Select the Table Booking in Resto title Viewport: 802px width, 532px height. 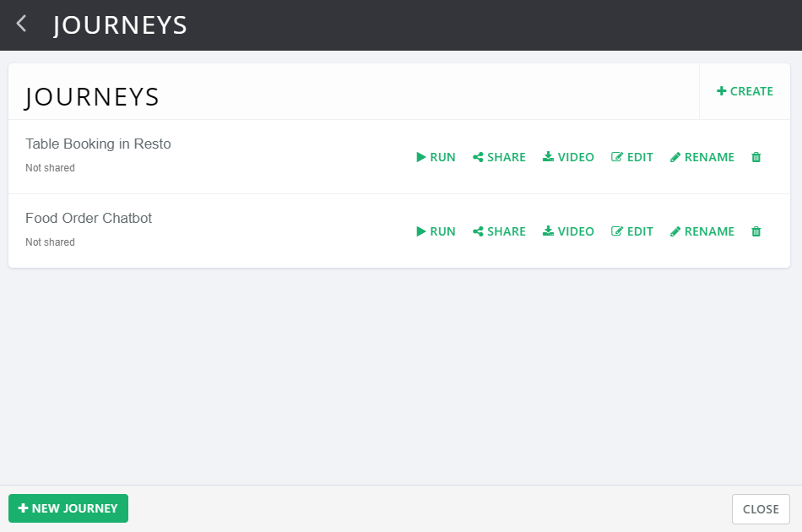click(x=98, y=144)
